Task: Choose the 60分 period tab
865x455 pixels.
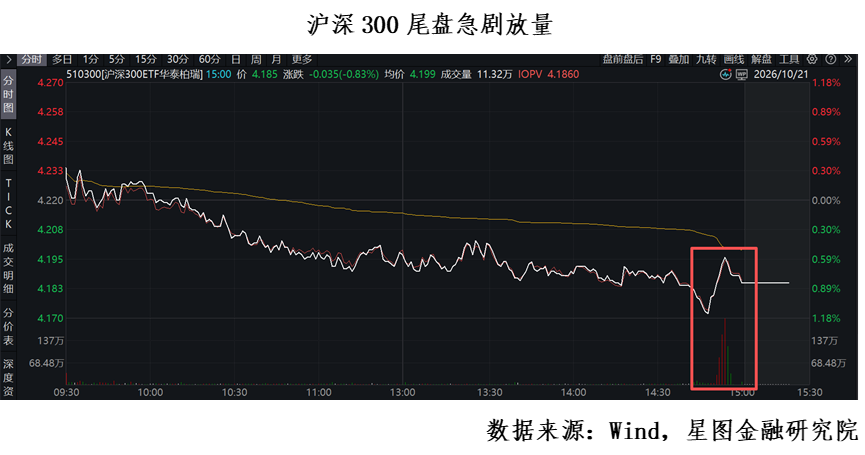Action: click(x=210, y=59)
